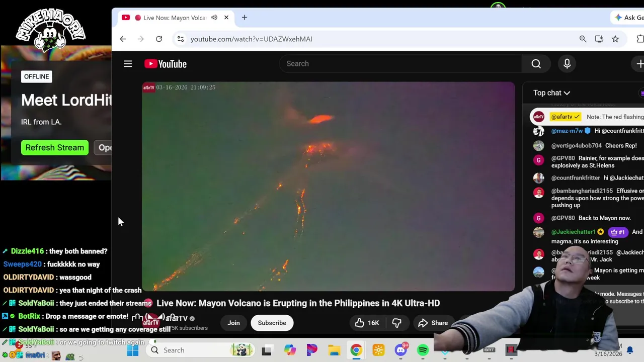This screenshot has width=644, height=362.
Task: Switch to Chrome in the taskbar
Action: tap(356, 350)
